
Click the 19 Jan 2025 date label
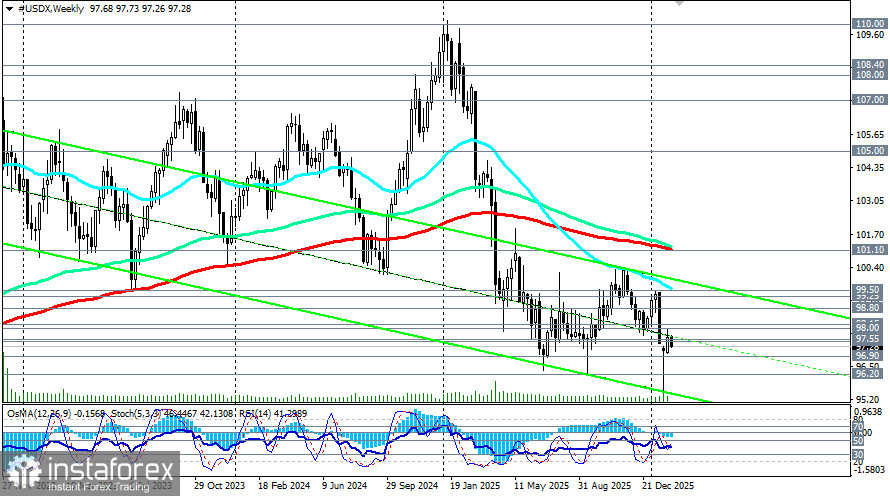point(476,486)
